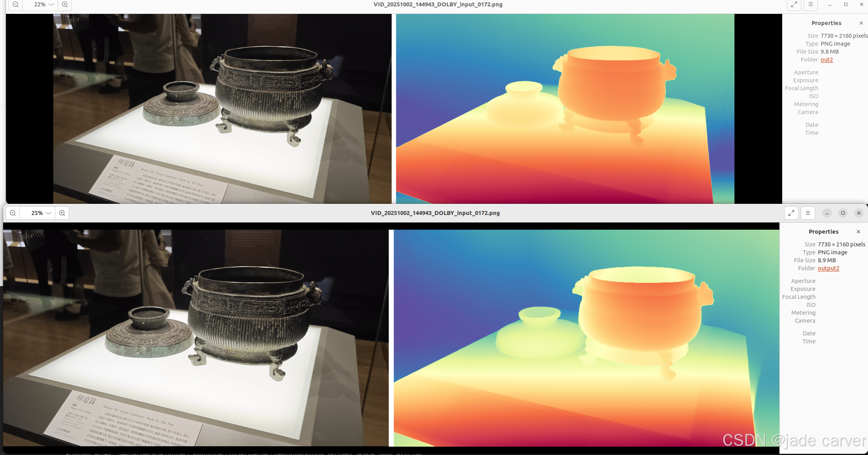This screenshot has height=455, width=868.
Task: Maximize the bottom viewer window
Action: click(843, 213)
